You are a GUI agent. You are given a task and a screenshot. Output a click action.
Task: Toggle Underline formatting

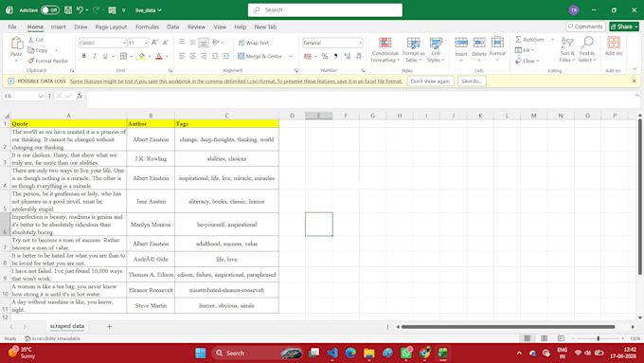click(x=105, y=56)
